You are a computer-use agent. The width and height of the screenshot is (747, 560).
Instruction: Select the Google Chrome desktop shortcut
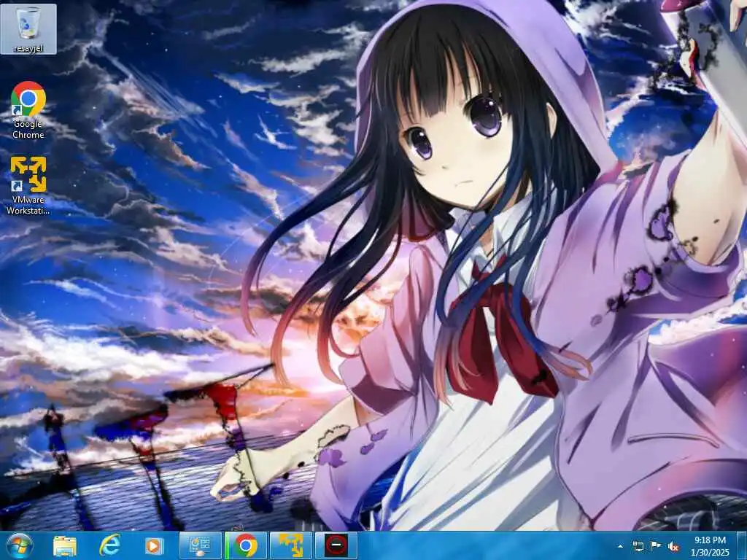tap(28, 110)
